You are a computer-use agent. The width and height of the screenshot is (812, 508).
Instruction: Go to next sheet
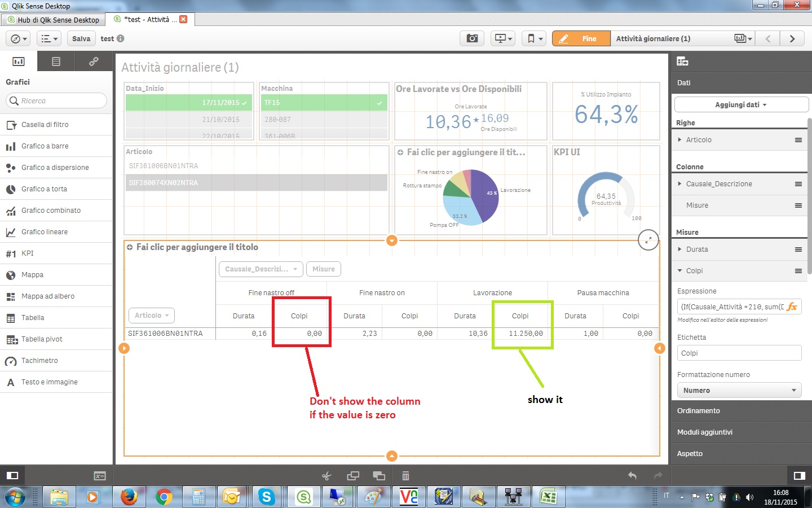792,38
